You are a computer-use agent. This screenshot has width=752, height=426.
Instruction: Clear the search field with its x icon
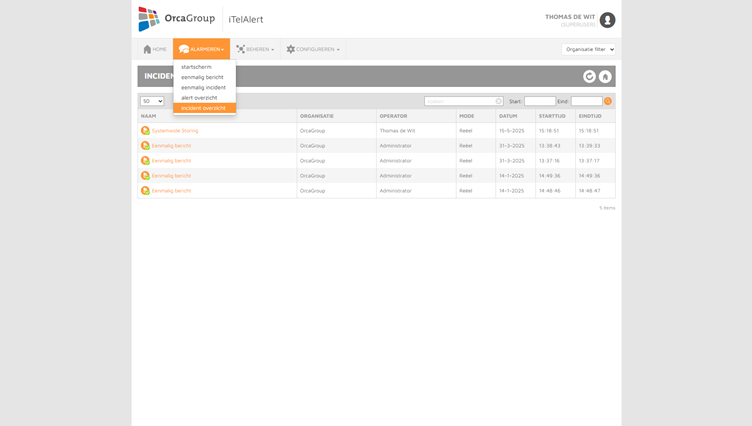point(498,101)
